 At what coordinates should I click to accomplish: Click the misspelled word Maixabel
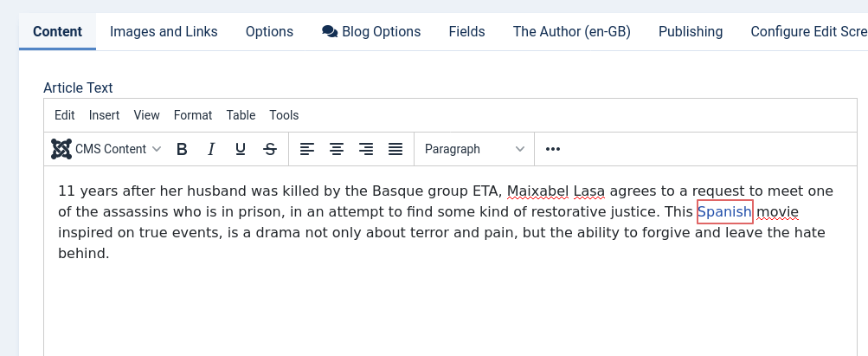(x=538, y=191)
